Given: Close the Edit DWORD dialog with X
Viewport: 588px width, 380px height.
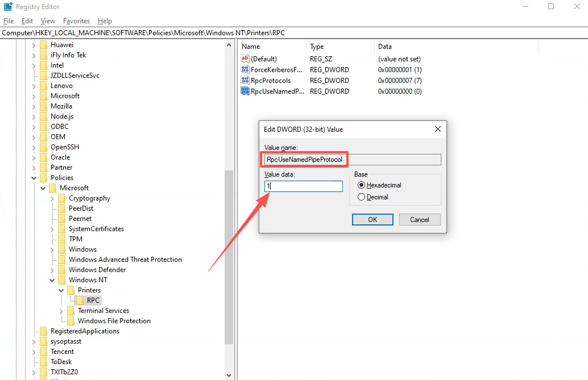Looking at the screenshot, I should click(438, 129).
